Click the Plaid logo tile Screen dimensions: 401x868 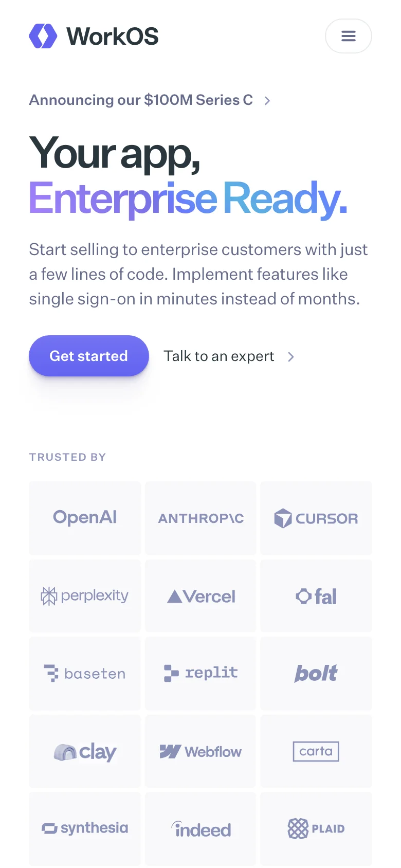[316, 828]
